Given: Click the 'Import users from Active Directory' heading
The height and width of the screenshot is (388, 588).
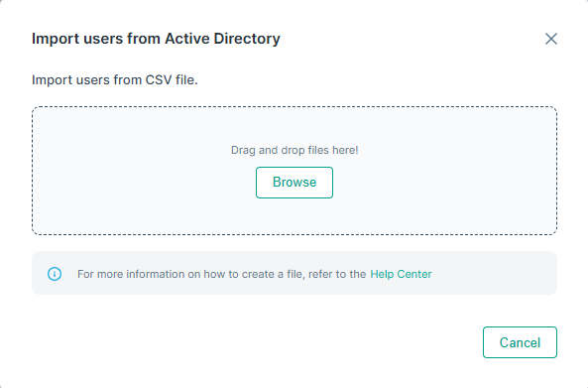Looking at the screenshot, I should pyautogui.click(x=156, y=39).
